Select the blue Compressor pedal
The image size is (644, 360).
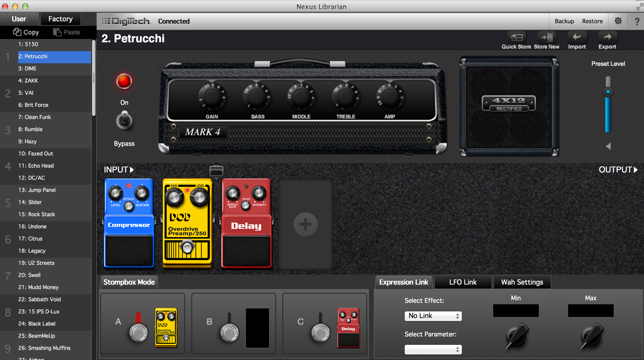[x=129, y=223]
